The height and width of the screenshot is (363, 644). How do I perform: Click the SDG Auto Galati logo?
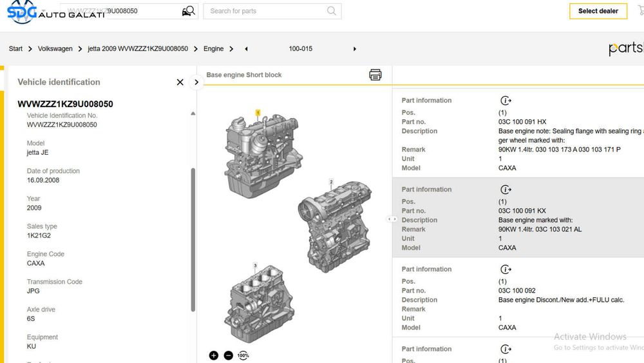[x=55, y=12]
